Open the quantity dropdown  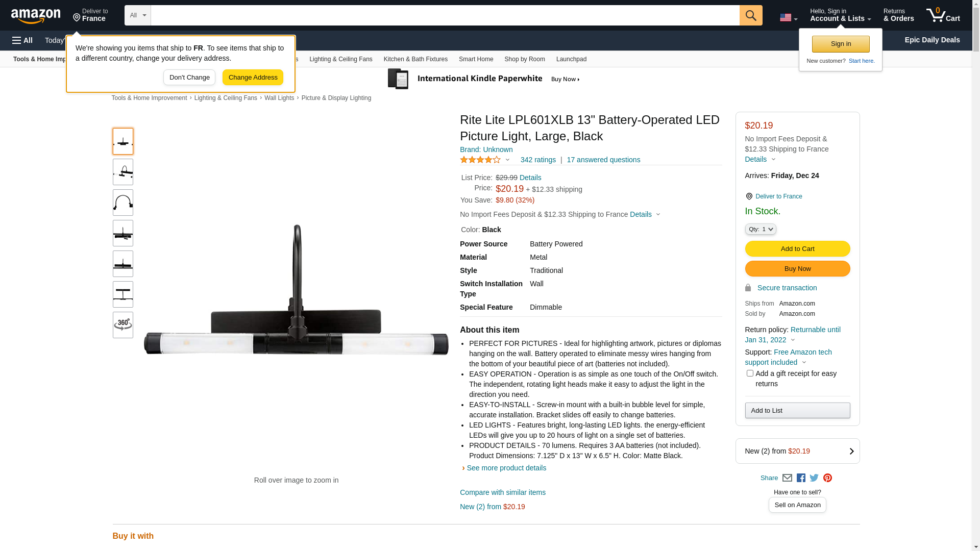(761, 230)
